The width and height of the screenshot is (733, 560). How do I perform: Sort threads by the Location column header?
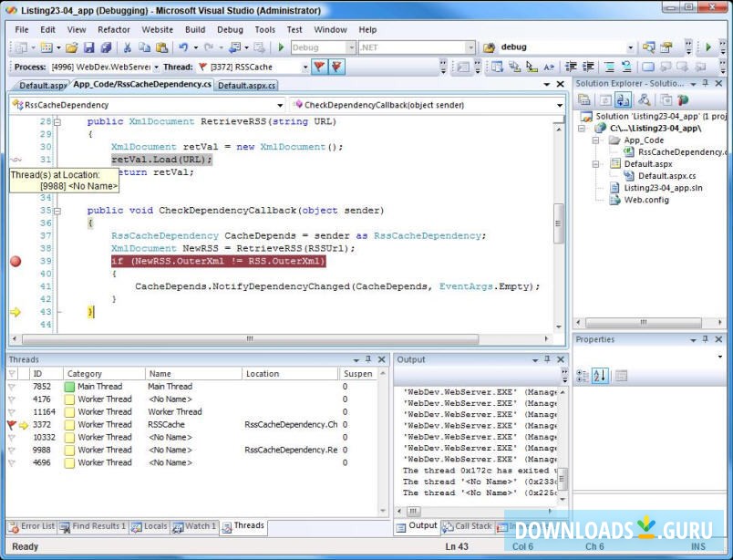coord(290,374)
